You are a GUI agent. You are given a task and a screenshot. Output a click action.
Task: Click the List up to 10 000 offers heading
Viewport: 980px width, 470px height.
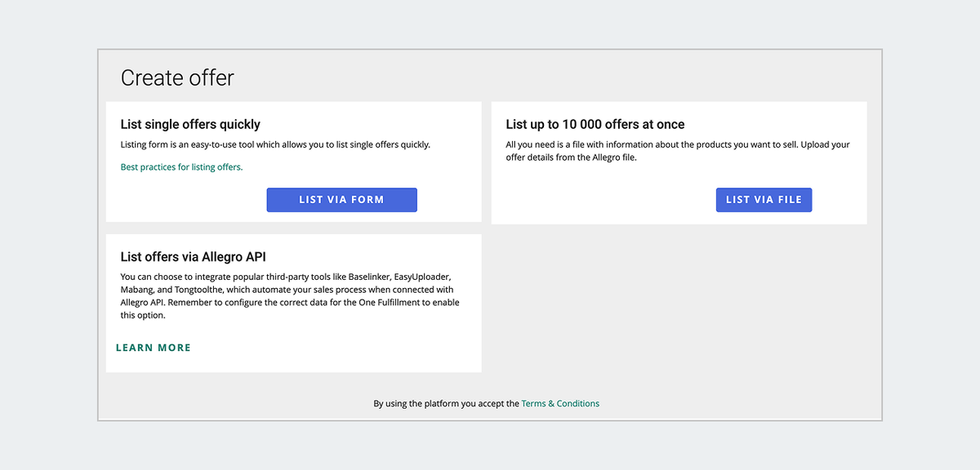tap(594, 123)
